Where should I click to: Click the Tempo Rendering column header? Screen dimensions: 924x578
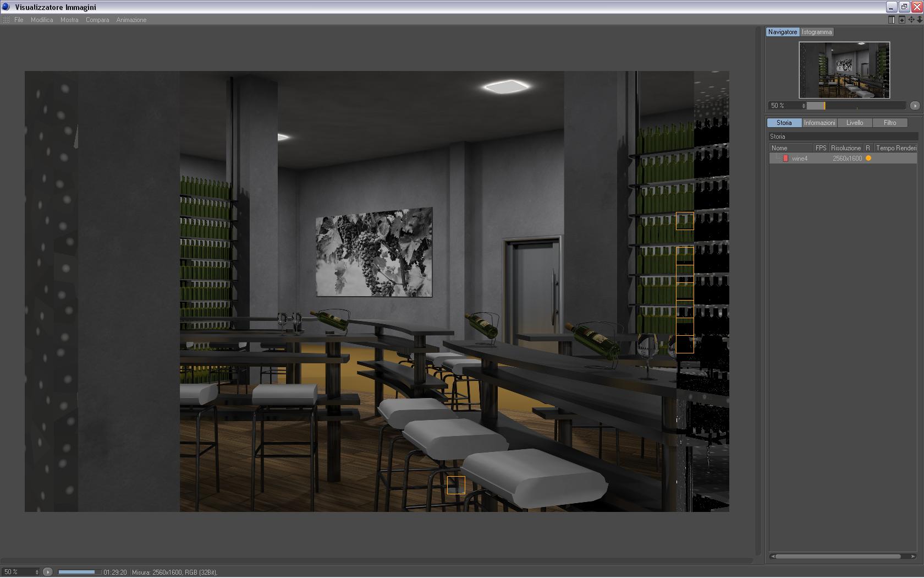[896, 148]
